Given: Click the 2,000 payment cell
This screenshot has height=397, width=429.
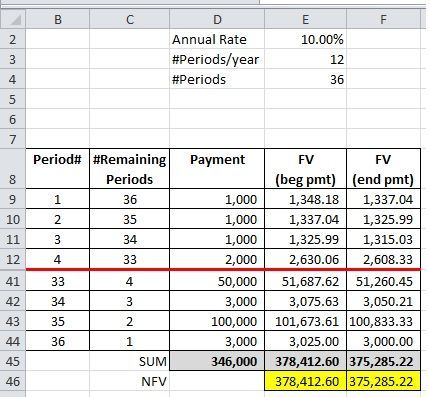Looking at the screenshot, I should 217,259.
